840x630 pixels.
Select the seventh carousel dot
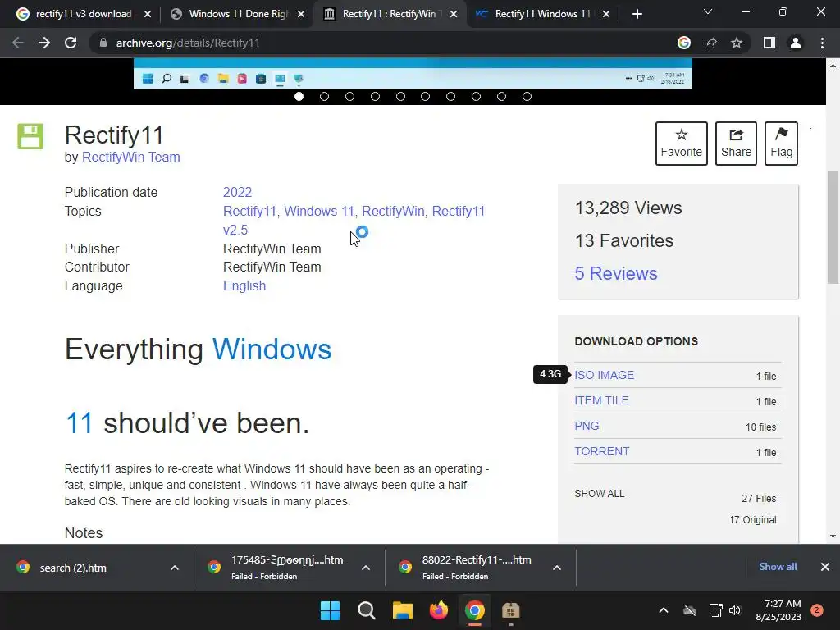coord(450,97)
